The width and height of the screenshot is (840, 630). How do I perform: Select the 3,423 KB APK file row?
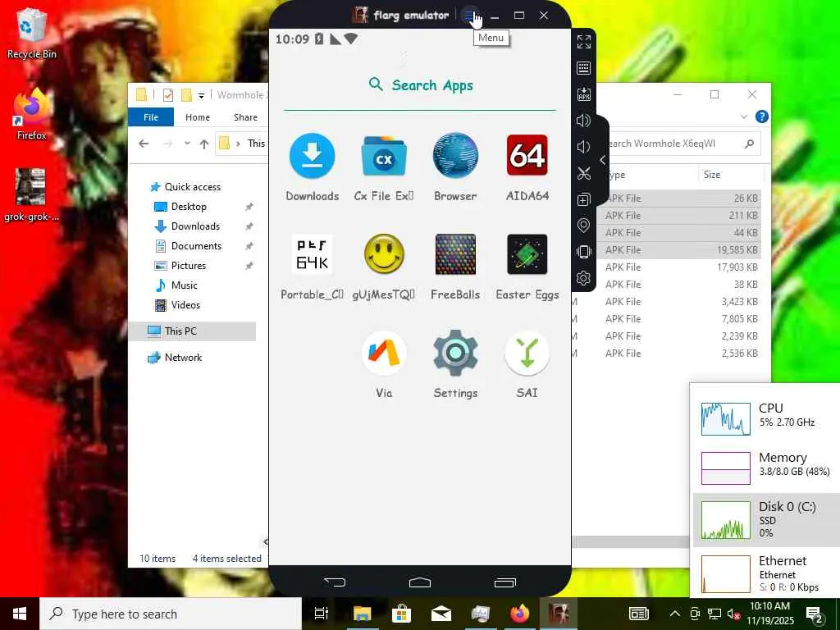click(667, 302)
